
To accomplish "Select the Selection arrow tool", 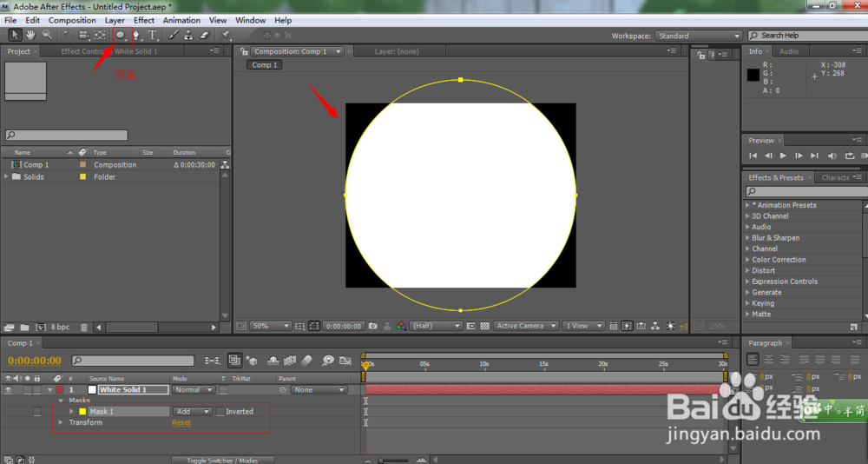I will pyautogui.click(x=15, y=35).
